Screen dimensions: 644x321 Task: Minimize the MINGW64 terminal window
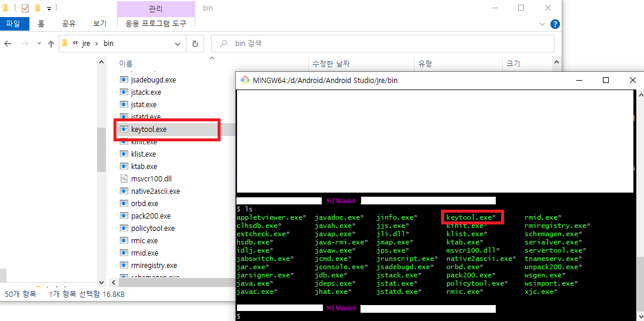(579, 80)
